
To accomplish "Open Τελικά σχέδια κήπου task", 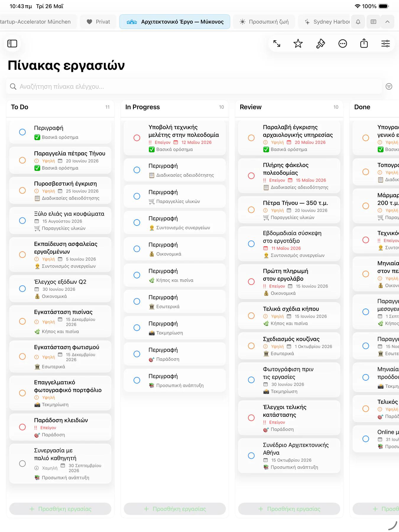I will coord(289,316).
